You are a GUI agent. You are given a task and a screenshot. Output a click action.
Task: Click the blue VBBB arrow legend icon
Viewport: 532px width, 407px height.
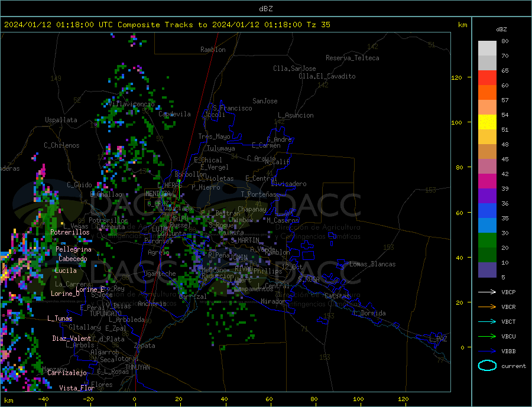click(x=487, y=351)
